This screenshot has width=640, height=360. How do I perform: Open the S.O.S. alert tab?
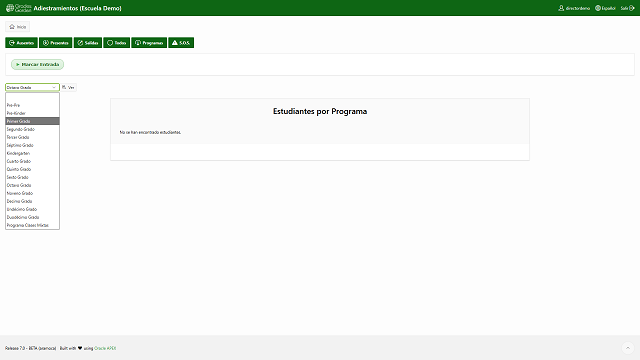point(181,43)
